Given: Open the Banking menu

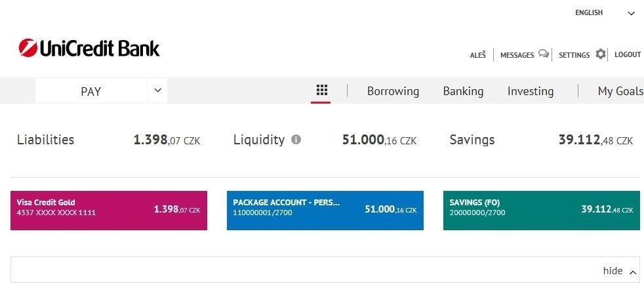Looking at the screenshot, I should (463, 91).
